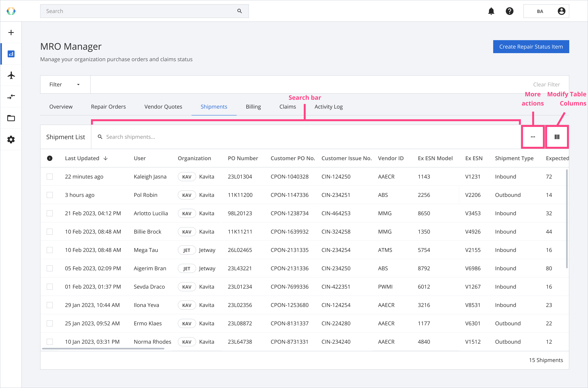The image size is (588, 388).
Task: Sort by Organization column header
Action: pos(194,158)
